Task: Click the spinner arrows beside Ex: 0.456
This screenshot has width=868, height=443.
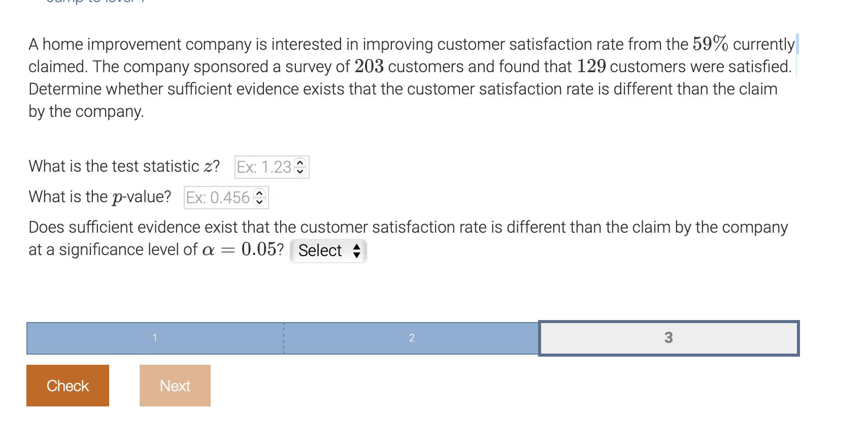Action: (259, 198)
